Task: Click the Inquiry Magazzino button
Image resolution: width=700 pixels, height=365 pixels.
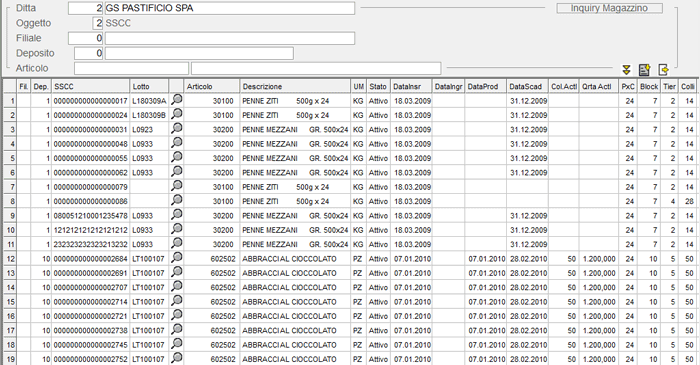Action: [609, 8]
